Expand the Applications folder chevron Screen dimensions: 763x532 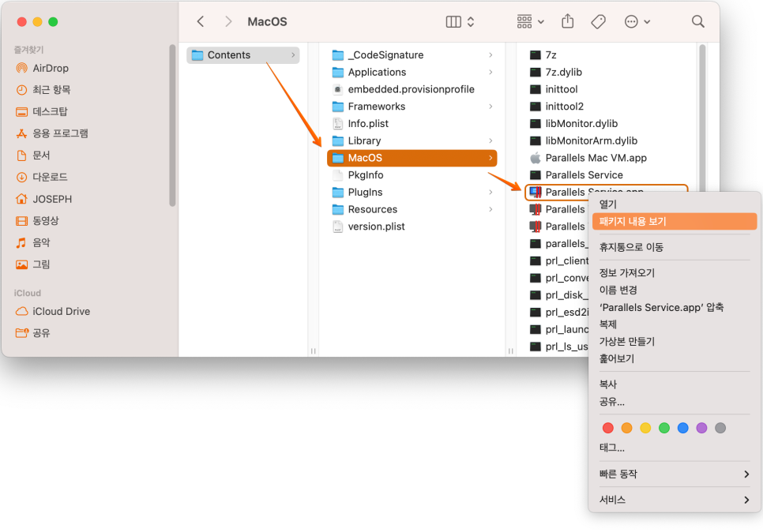click(490, 72)
